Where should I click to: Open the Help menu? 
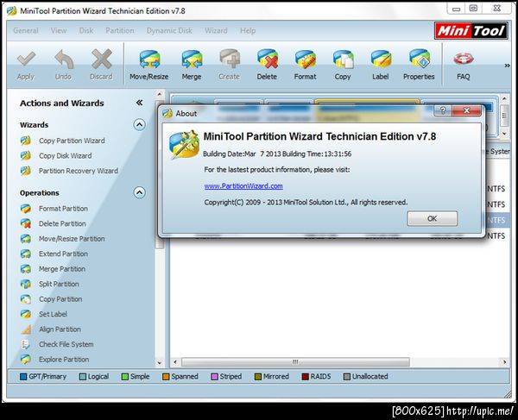pos(248,31)
